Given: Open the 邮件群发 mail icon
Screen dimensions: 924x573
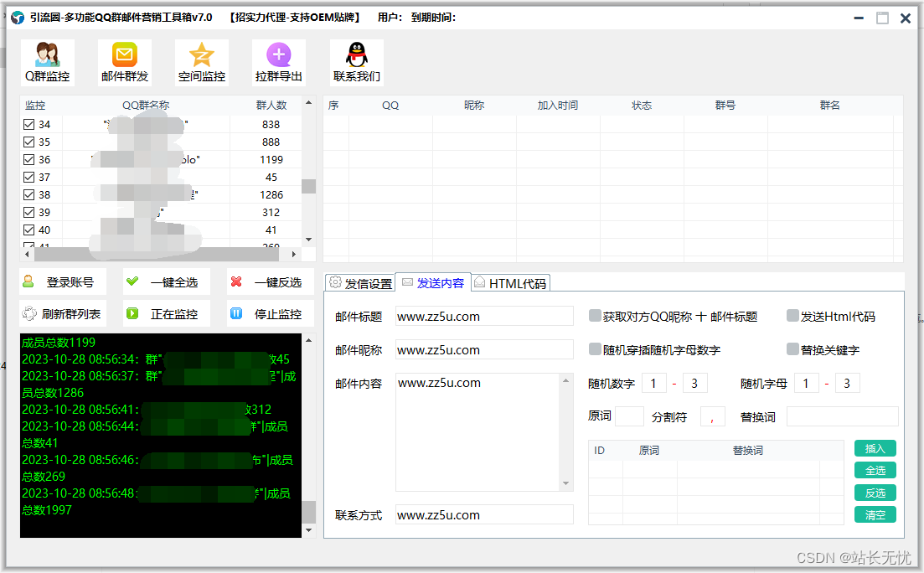Looking at the screenshot, I should tap(124, 63).
